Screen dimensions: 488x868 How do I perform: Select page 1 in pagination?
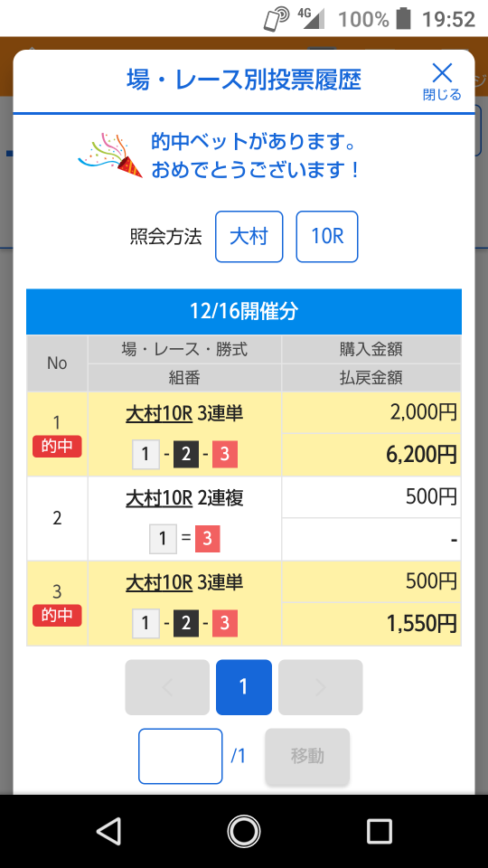[x=243, y=687]
